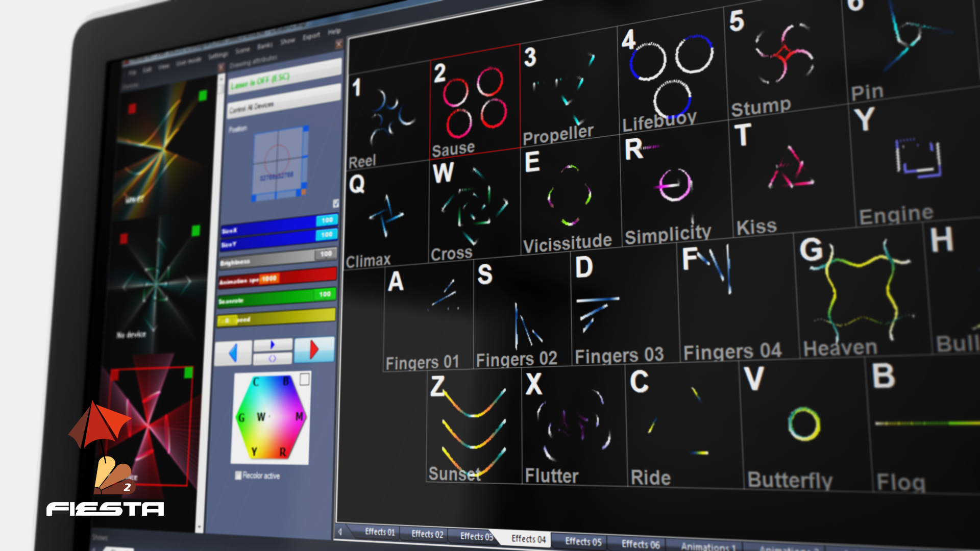Open the Effects 02 tab
This screenshot has height=551, width=980.
pos(427,534)
